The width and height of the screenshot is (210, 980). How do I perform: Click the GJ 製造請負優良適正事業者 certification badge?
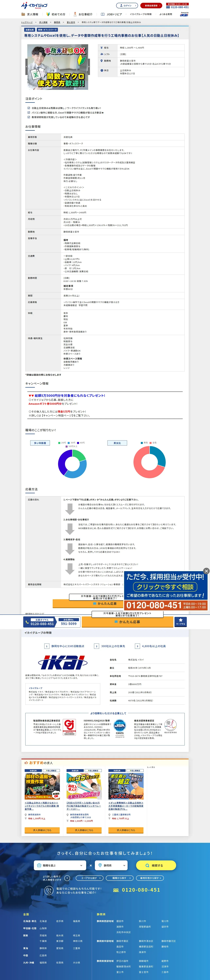[x=69, y=727]
